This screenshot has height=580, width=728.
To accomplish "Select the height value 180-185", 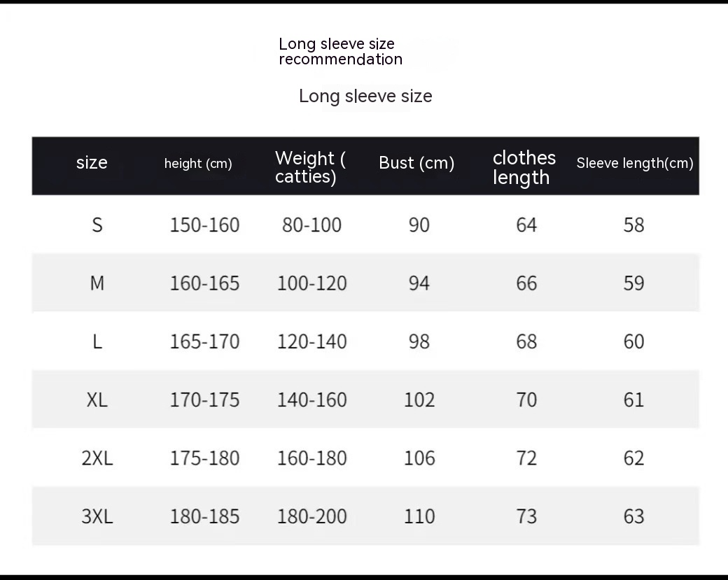I will tap(204, 516).
